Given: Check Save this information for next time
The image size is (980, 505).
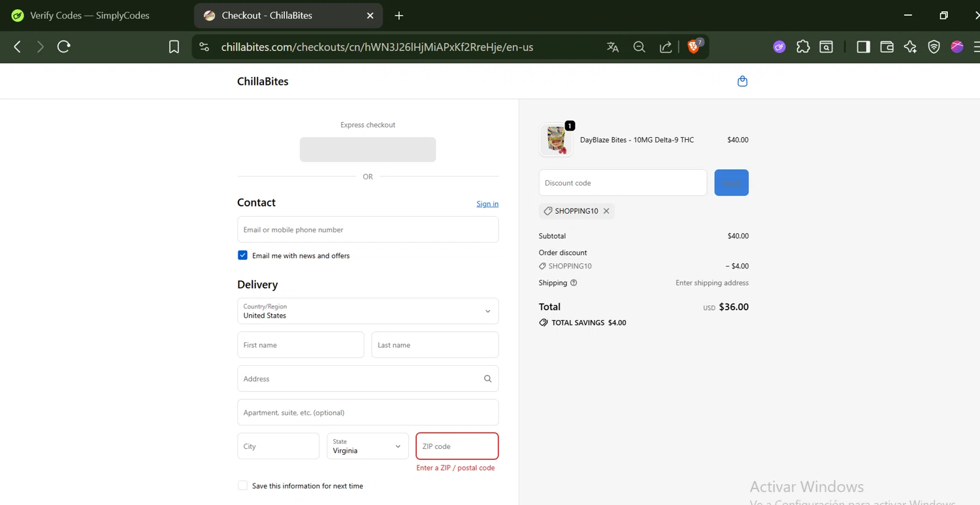Looking at the screenshot, I should coord(242,485).
